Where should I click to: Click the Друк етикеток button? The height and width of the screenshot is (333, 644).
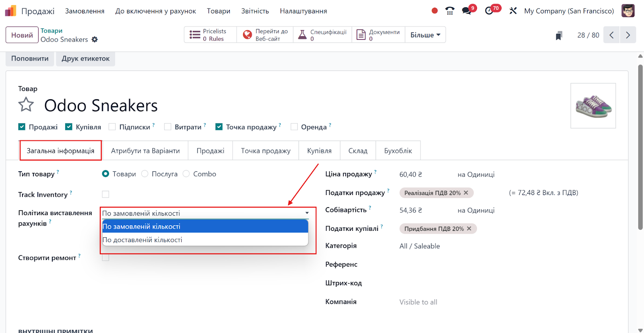(85, 58)
